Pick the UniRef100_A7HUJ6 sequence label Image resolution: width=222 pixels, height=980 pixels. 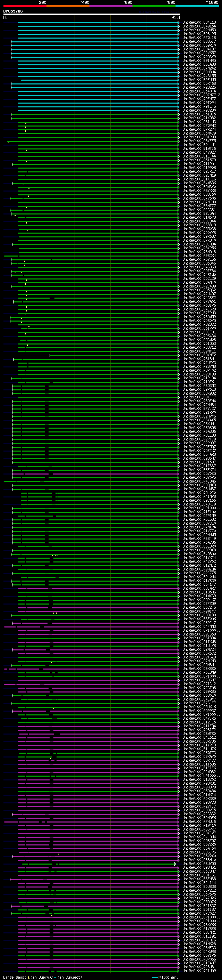(x=199, y=821)
